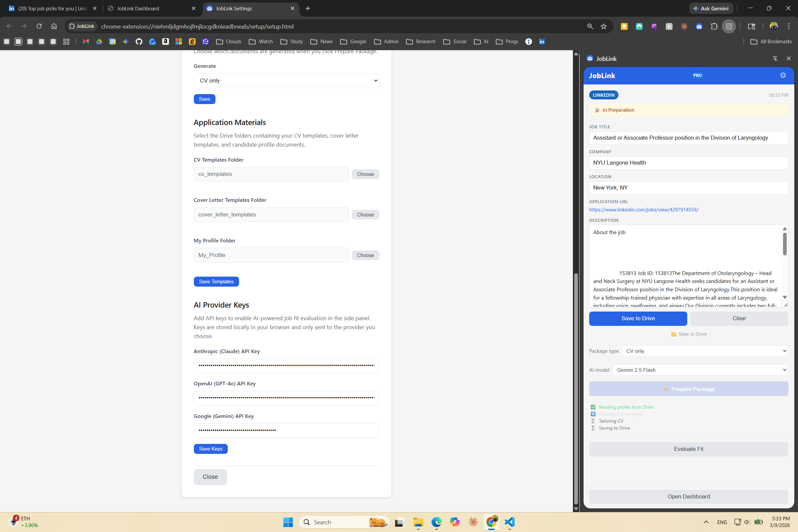Open the Progs bookmarks folder

point(507,41)
